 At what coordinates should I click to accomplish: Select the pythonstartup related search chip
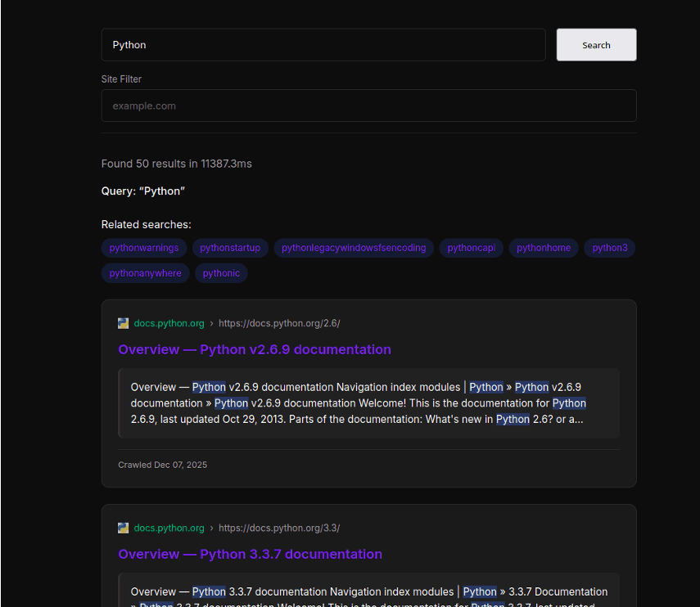230,248
